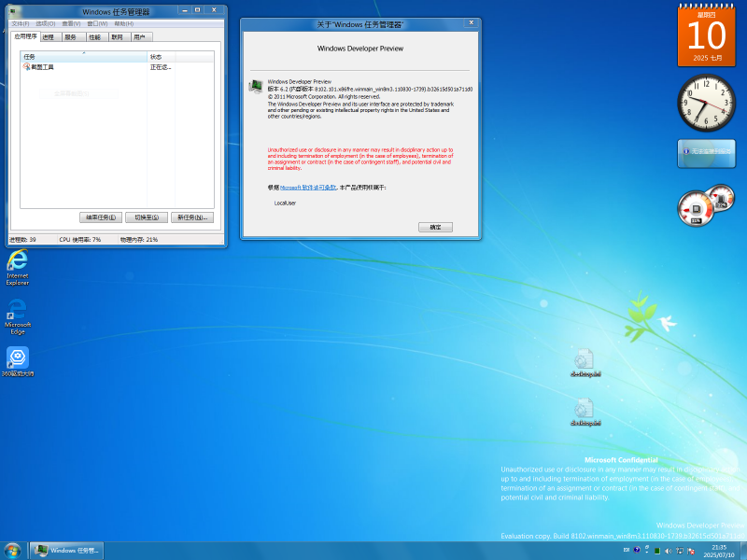
Task: Click the blue weather gadget
Action: (707, 153)
